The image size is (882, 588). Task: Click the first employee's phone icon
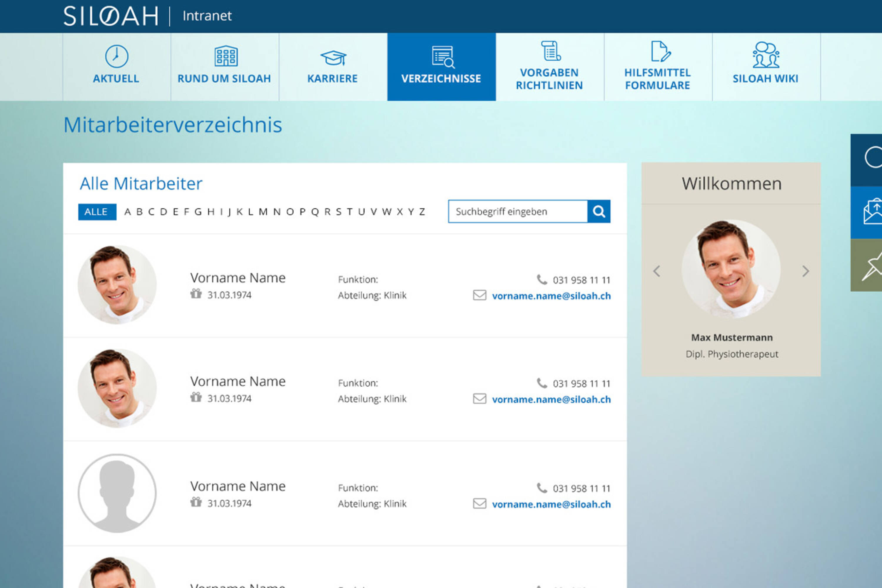542,279
